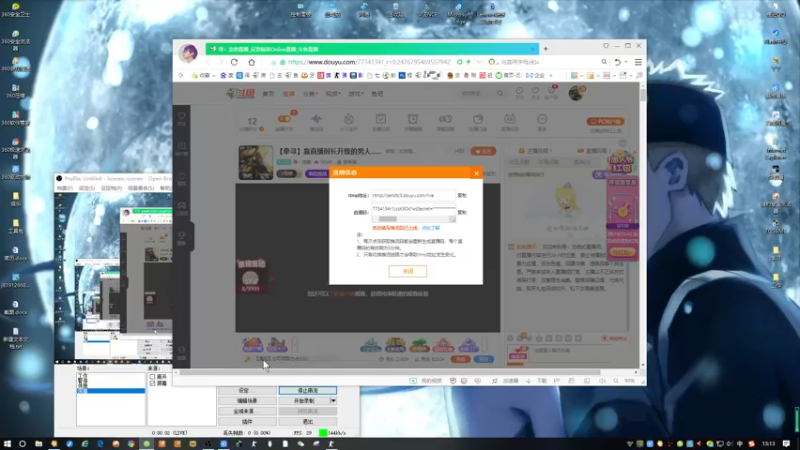The width and height of the screenshot is (800, 450).
Task: Expand the 分类 navigation dropdown
Action: click(310, 94)
